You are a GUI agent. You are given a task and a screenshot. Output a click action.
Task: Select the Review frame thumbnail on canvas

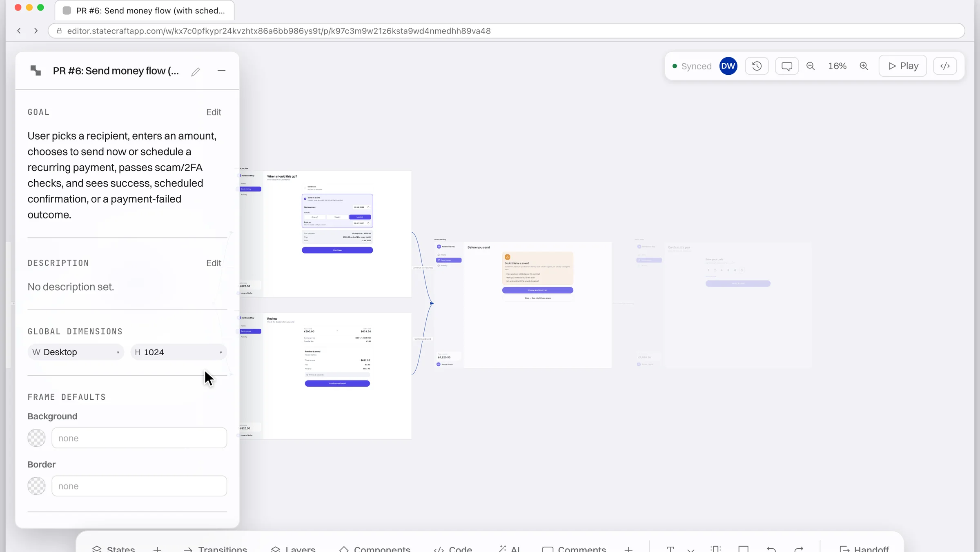click(325, 376)
